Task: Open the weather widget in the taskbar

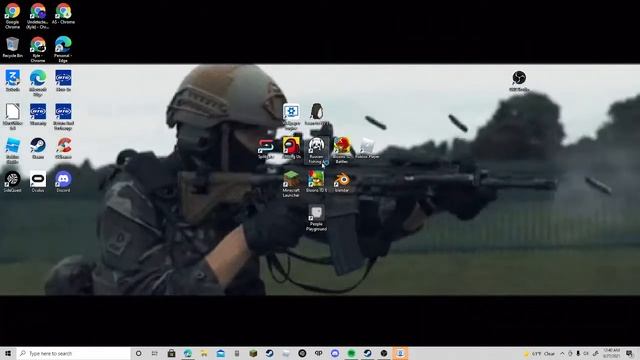Action: (540, 353)
